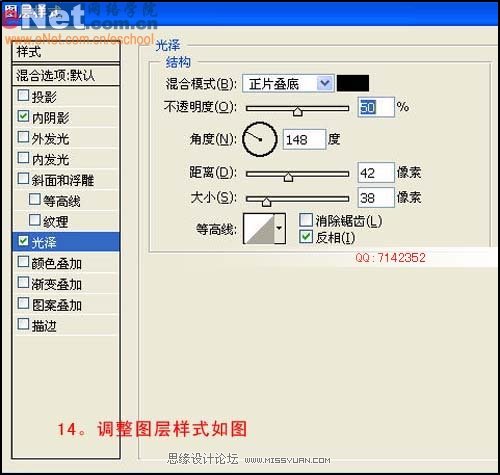Screen dimensions: 500x475
Task: Tick the 纹理 texture checkbox
Action: tap(35, 220)
